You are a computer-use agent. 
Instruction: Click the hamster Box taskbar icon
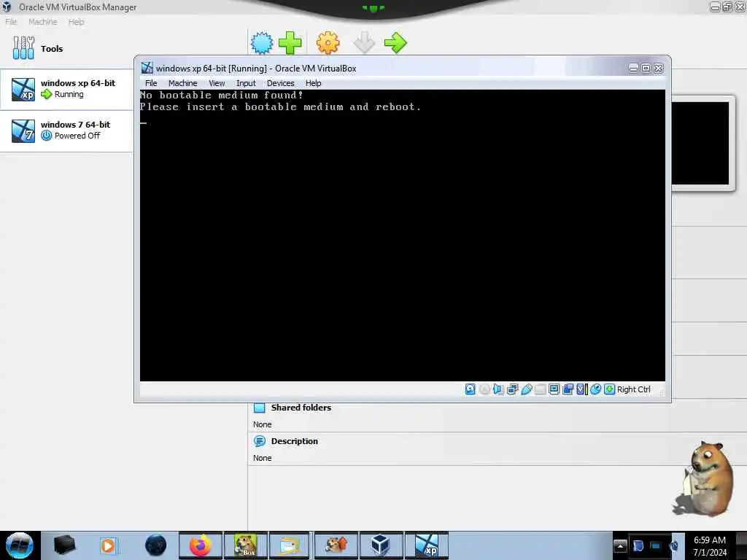point(245,545)
